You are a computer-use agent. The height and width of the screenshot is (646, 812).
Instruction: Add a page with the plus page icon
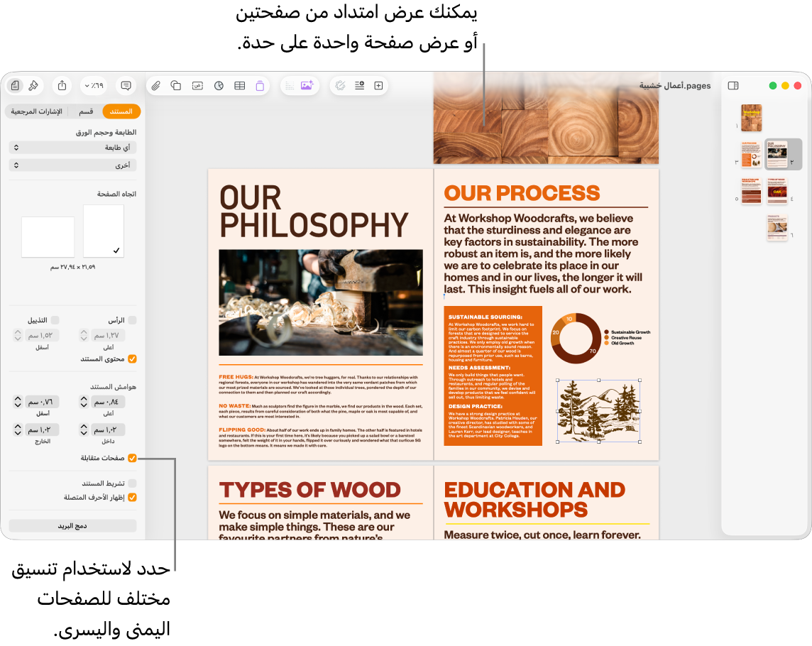[378, 85]
